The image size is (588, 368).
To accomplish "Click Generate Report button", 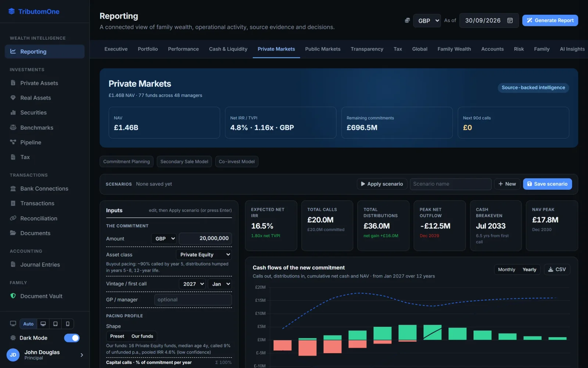I will point(550,21).
